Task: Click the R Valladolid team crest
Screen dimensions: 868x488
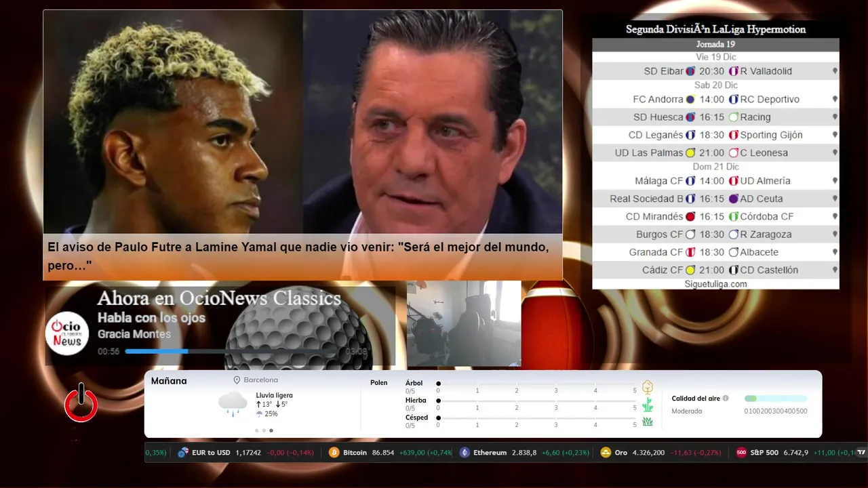Action: click(x=733, y=71)
